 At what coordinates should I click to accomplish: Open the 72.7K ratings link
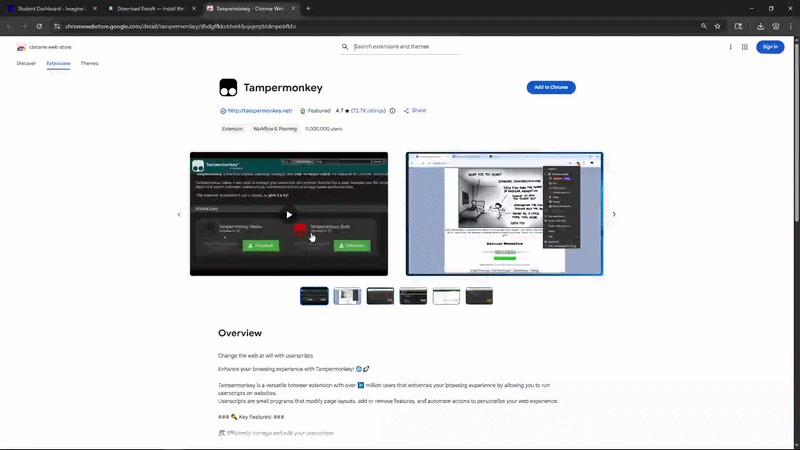[369, 111]
